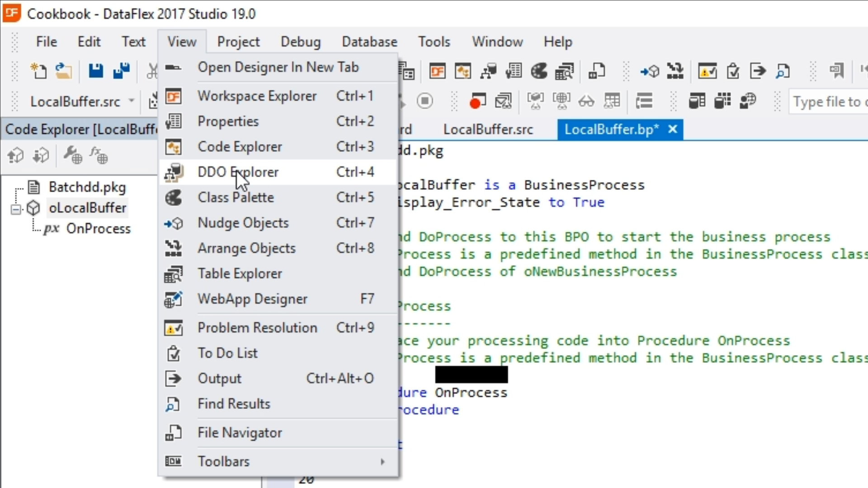Click the stop debug circle icon
Screen dimensions: 868x488
(425, 101)
